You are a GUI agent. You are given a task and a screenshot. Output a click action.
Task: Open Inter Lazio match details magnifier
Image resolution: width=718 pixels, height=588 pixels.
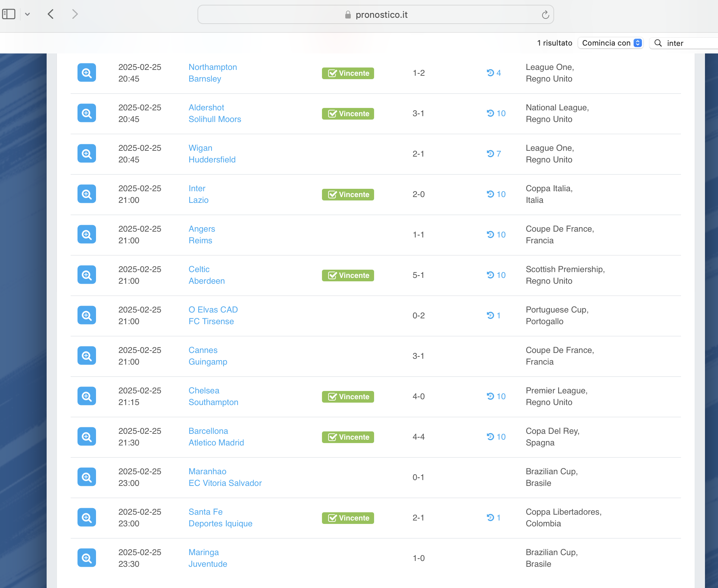[x=87, y=194]
